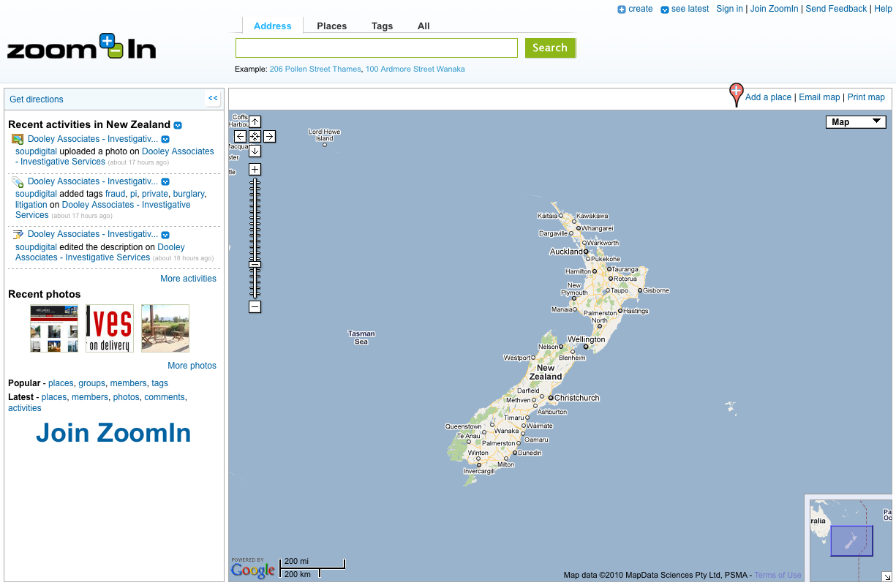896x588 pixels.
Task: Click the litigation tag link
Action: [x=31, y=205]
